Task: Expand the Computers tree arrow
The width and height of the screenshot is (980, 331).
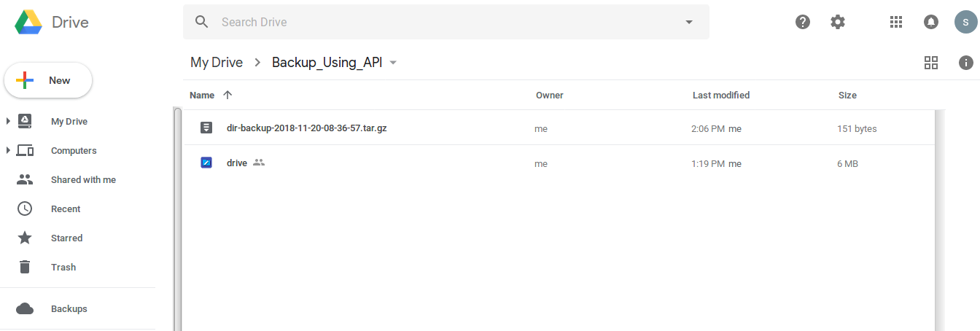Action: [x=8, y=151]
